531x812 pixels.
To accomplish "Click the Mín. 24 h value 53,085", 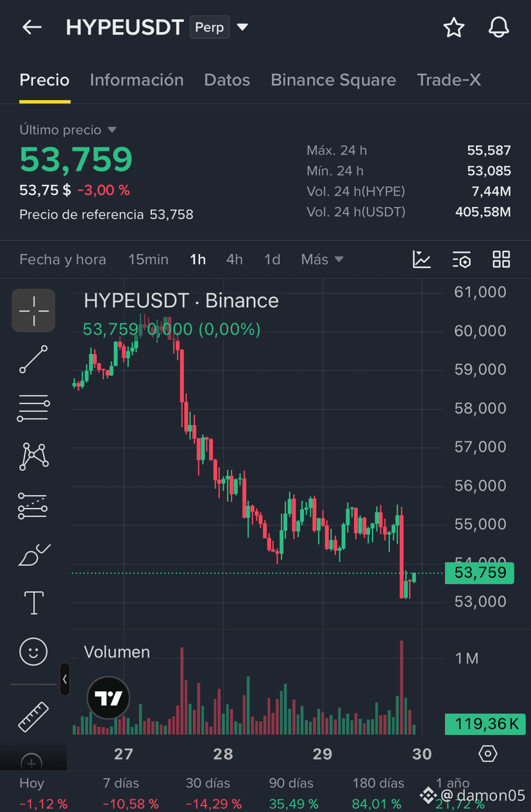I will coord(489,171).
